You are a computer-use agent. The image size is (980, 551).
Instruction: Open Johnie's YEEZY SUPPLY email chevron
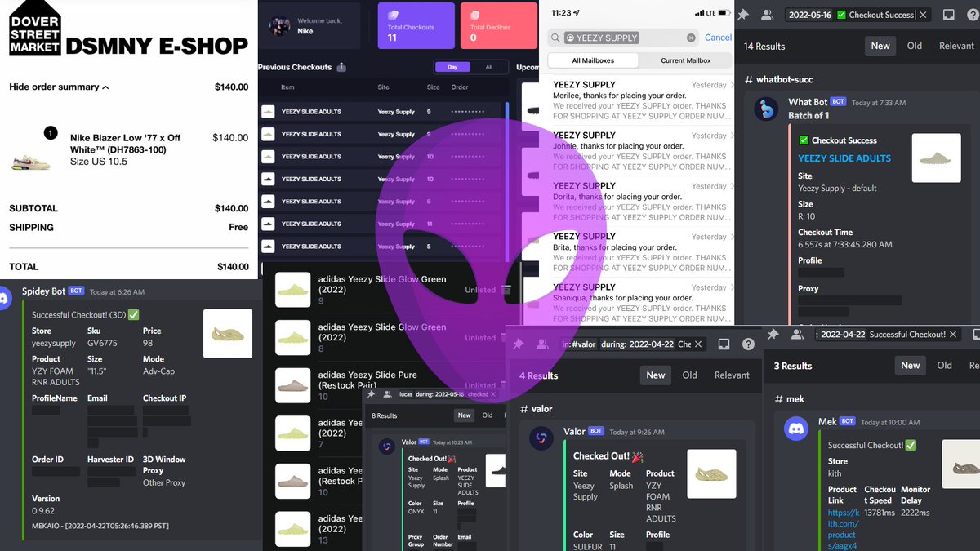[731, 136]
